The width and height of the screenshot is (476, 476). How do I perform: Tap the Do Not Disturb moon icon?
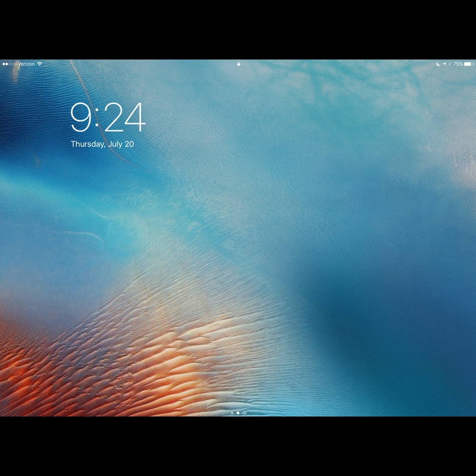(x=438, y=64)
